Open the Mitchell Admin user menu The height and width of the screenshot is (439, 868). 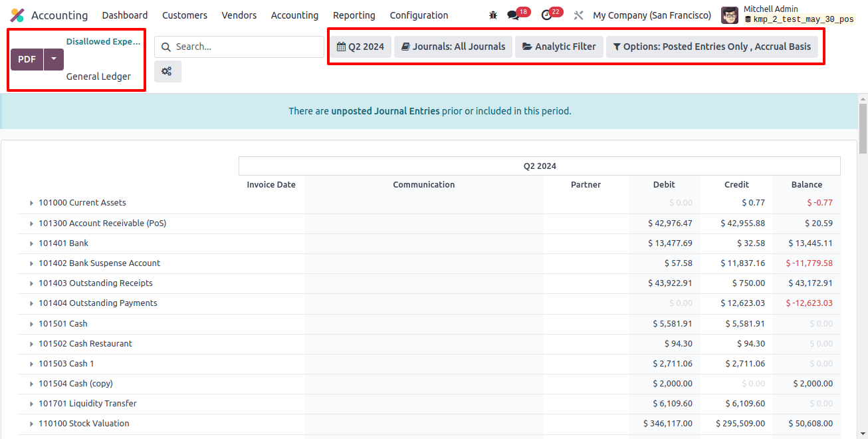788,15
